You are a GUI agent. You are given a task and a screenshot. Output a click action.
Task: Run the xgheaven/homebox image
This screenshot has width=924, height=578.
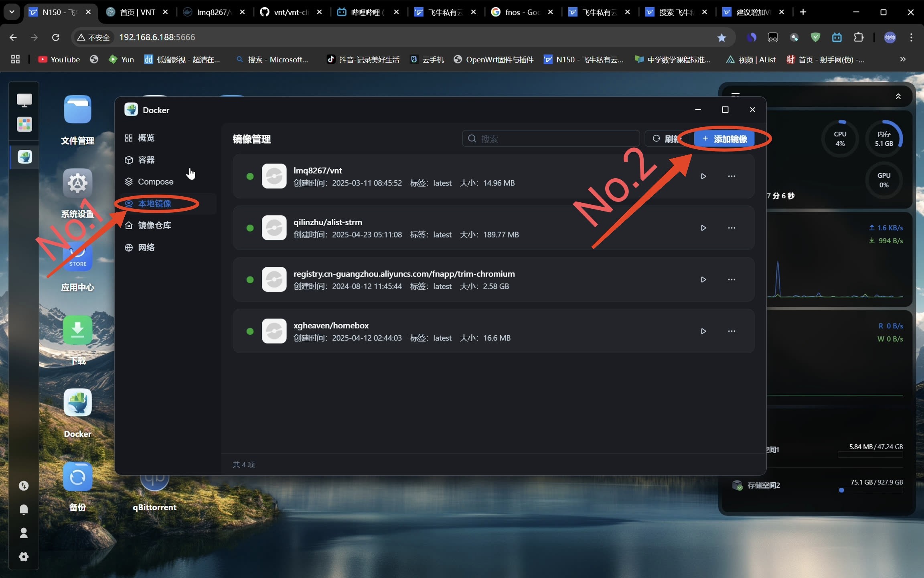pos(703,331)
